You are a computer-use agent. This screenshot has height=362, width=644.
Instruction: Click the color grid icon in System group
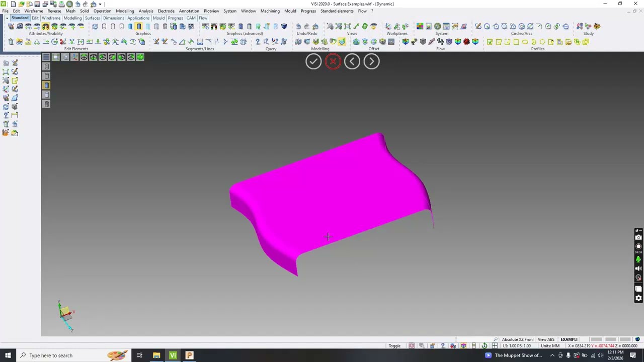coord(420,26)
